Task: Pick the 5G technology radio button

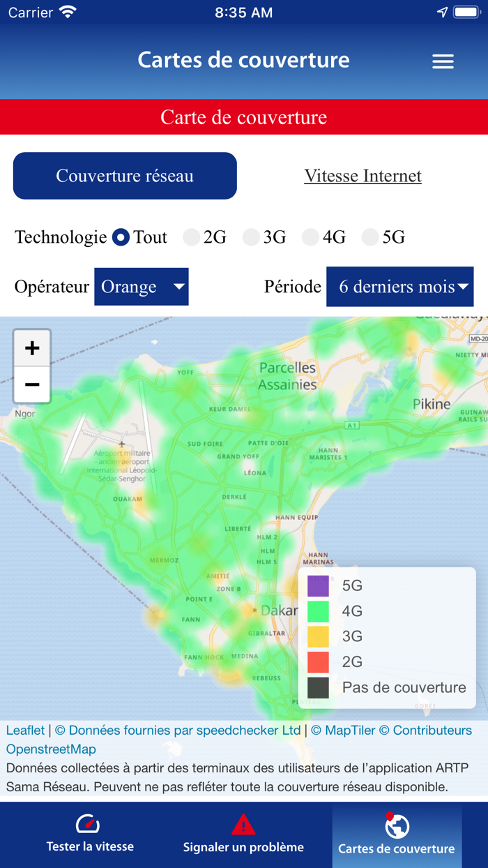Action: coord(371,237)
